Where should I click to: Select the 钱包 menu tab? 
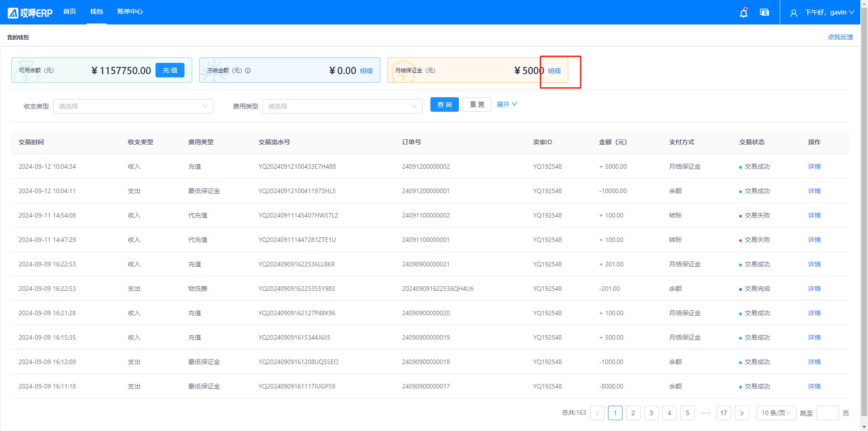[97, 12]
